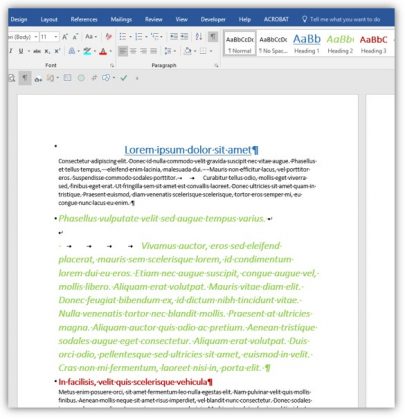This screenshot has width=405, height=420.
Task: Open the References tab
Action: pos(84,19)
